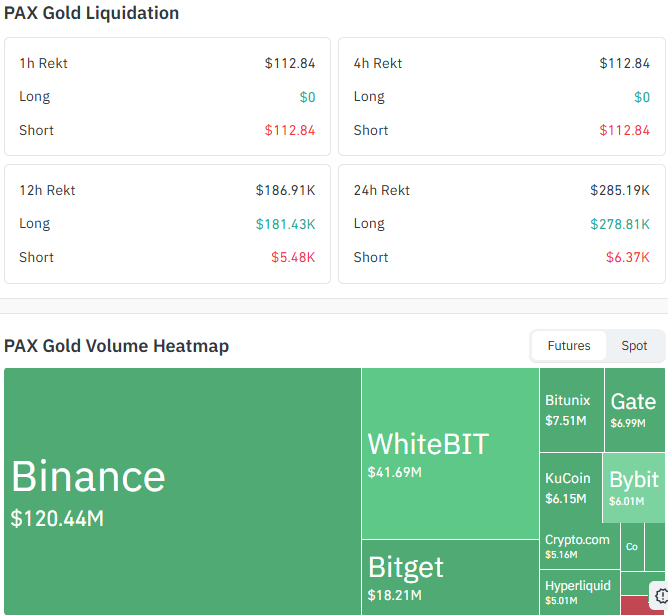
Task: Select the WhiteBIT heatmap tile
Action: [450, 454]
